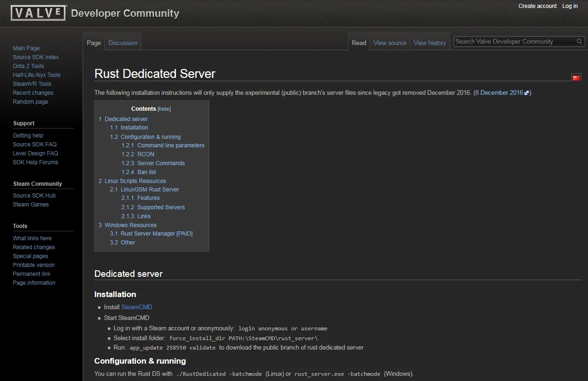Open Related changes link

click(x=34, y=247)
